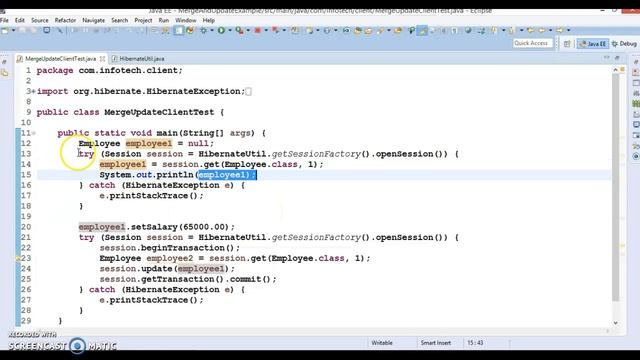
Task: Open the New wizard dropdown arrow
Action: pyautogui.click(x=13, y=31)
